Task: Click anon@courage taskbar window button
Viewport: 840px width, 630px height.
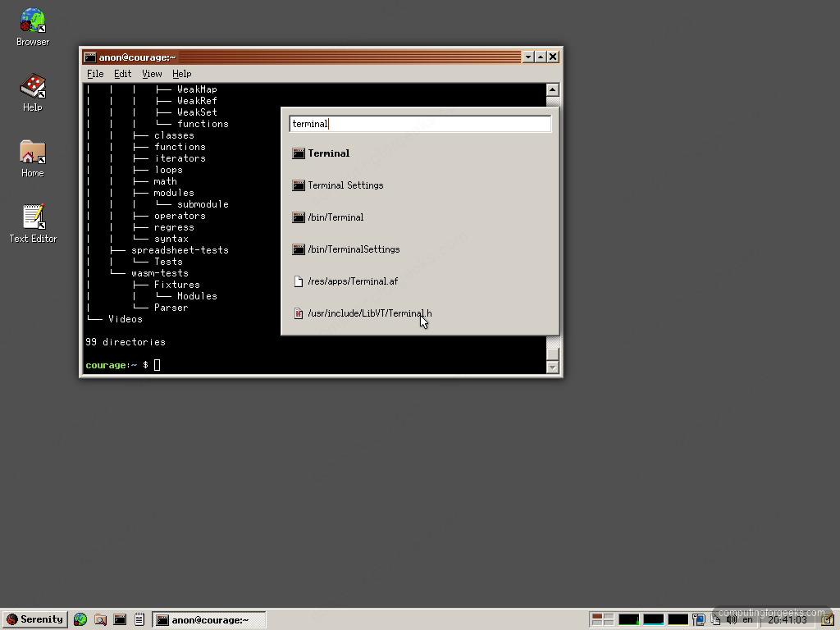Action: [209, 620]
